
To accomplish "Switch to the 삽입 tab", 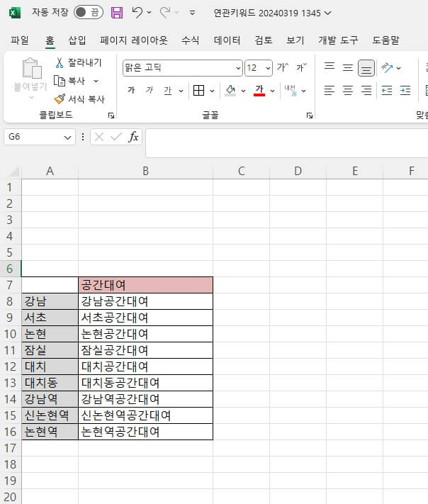I will [x=77, y=40].
